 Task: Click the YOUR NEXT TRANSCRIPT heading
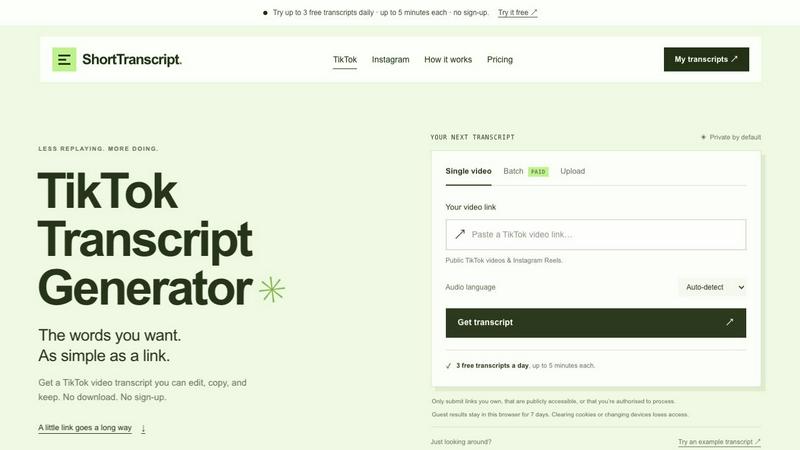(472, 137)
